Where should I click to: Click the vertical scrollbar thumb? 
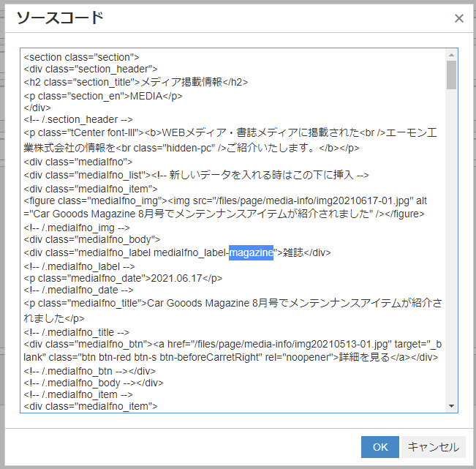coord(451,74)
